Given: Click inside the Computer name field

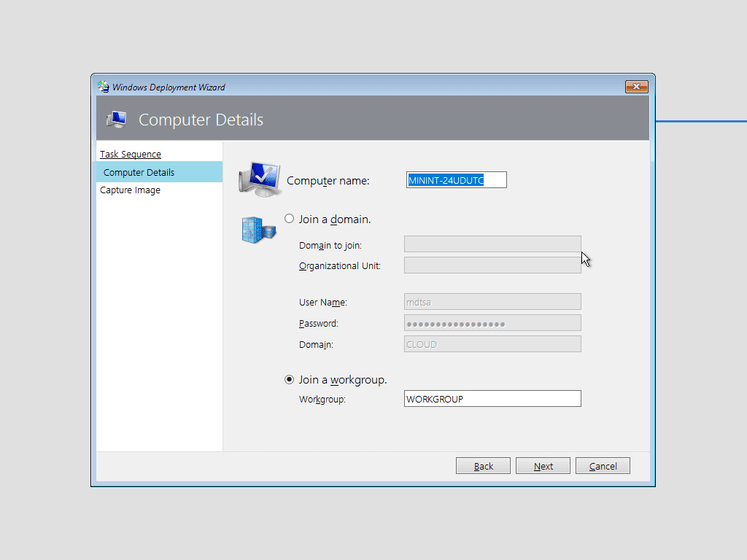Looking at the screenshot, I should point(456,179).
